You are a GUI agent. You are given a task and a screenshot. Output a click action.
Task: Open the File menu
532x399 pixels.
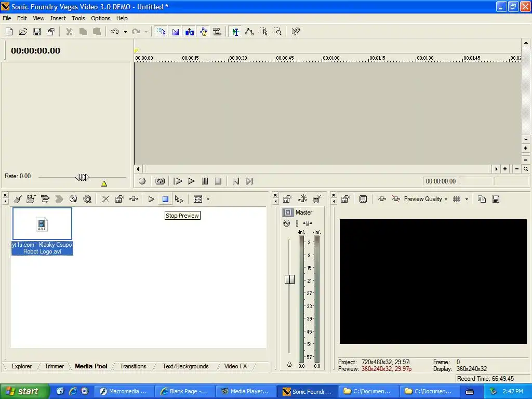coord(7,18)
